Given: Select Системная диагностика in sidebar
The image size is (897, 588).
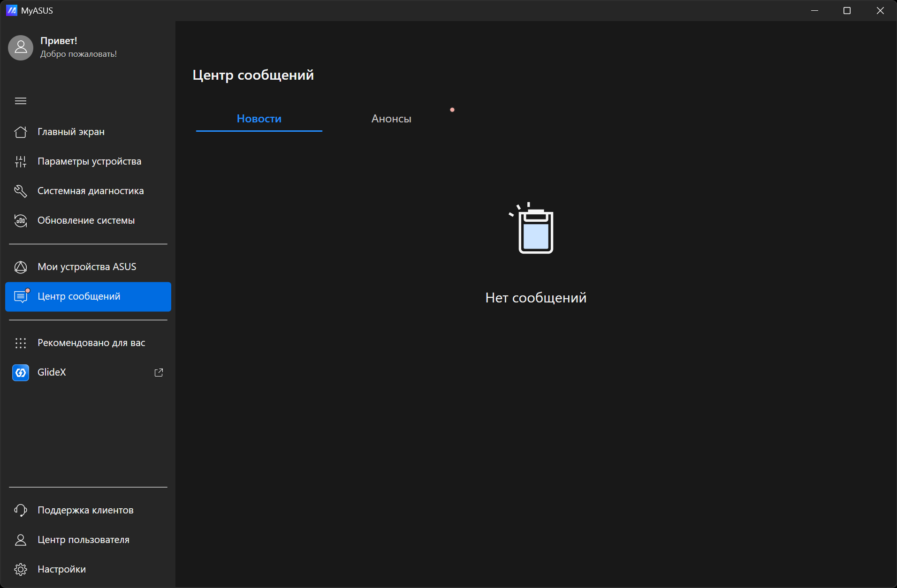Looking at the screenshot, I should pos(88,191).
